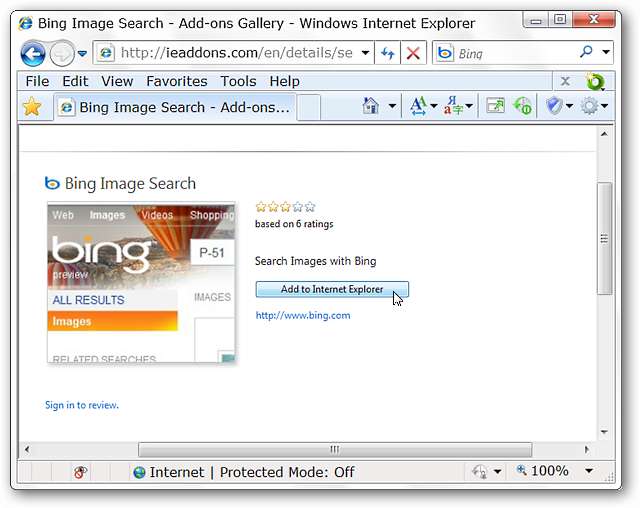Click the search magnifier icon
This screenshot has width=640, height=508.
click(x=586, y=52)
